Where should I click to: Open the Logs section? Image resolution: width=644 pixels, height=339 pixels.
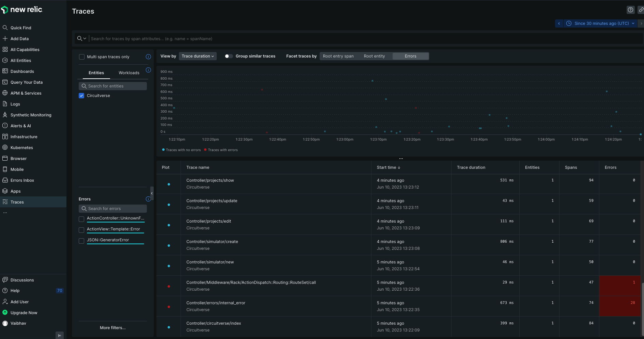click(x=15, y=104)
